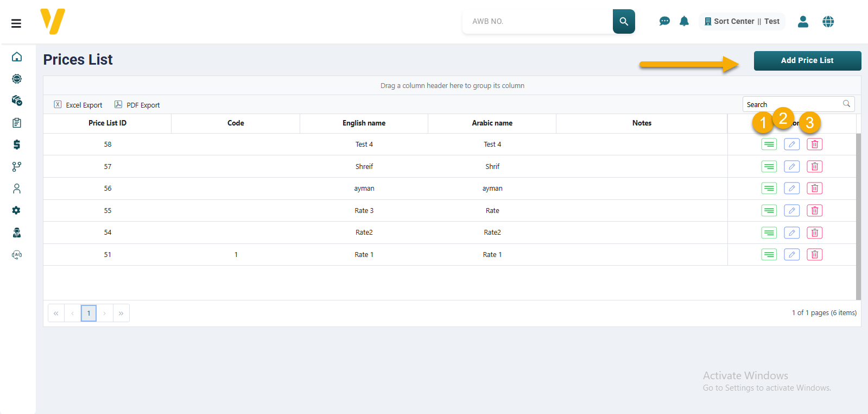Delete price list Shreif
The height and width of the screenshot is (414, 868).
[x=814, y=166]
